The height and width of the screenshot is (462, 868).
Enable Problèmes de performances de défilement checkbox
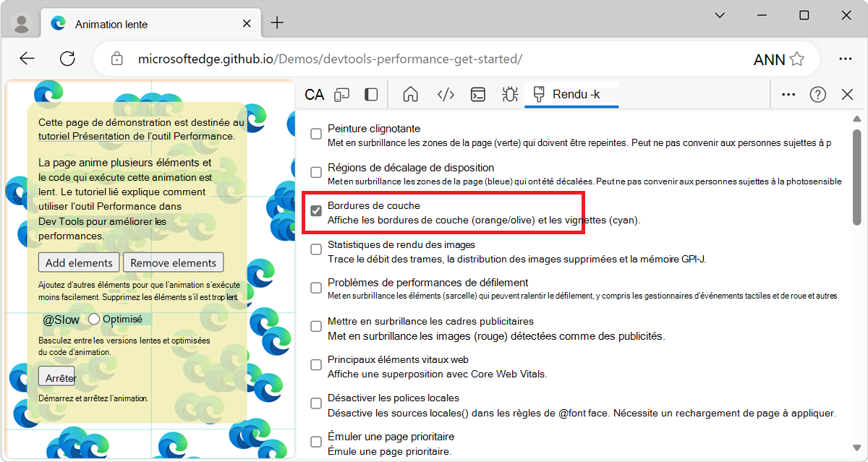(316, 288)
